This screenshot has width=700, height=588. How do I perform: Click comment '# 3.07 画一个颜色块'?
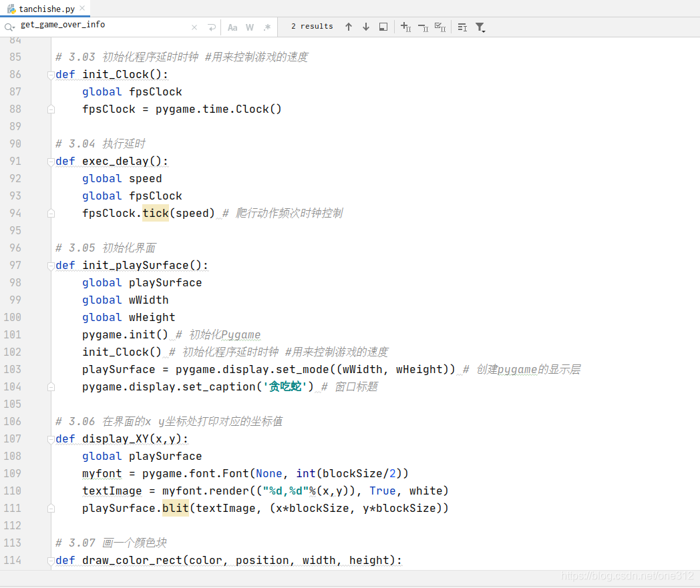[x=111, y=543]
